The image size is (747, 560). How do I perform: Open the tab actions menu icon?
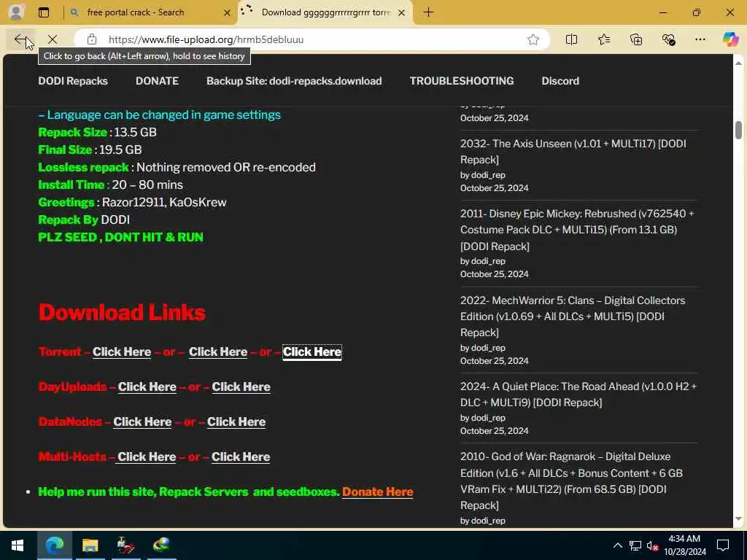(x=43, y=12)
